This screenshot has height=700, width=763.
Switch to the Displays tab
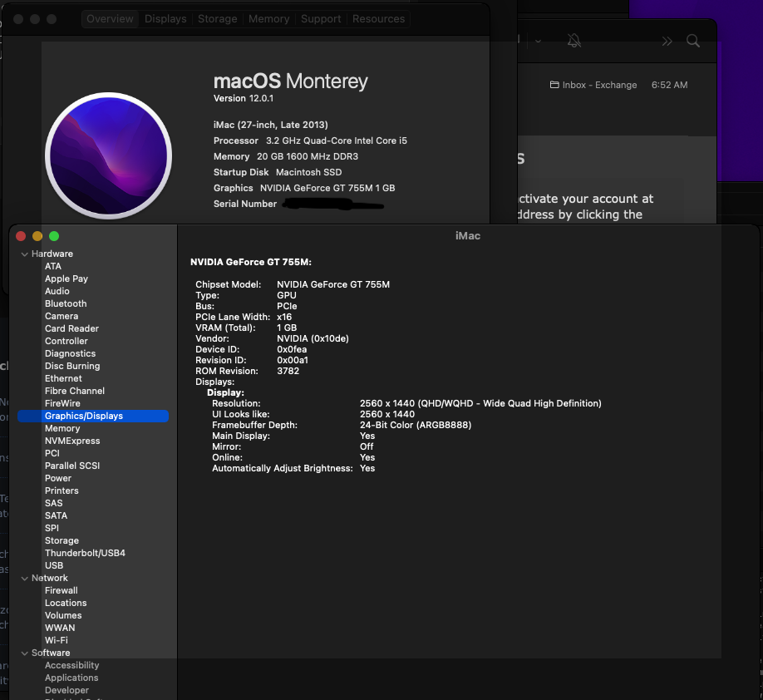coord(165,19)
